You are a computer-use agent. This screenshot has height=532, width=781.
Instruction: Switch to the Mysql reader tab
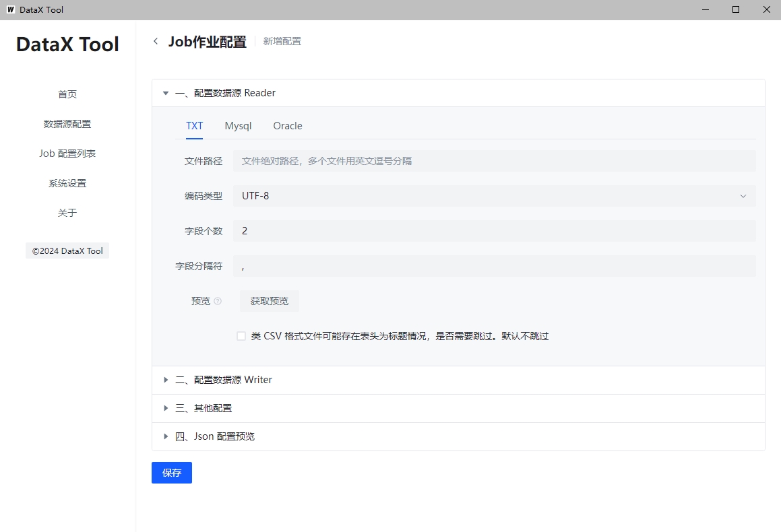[x=238, y=126]
